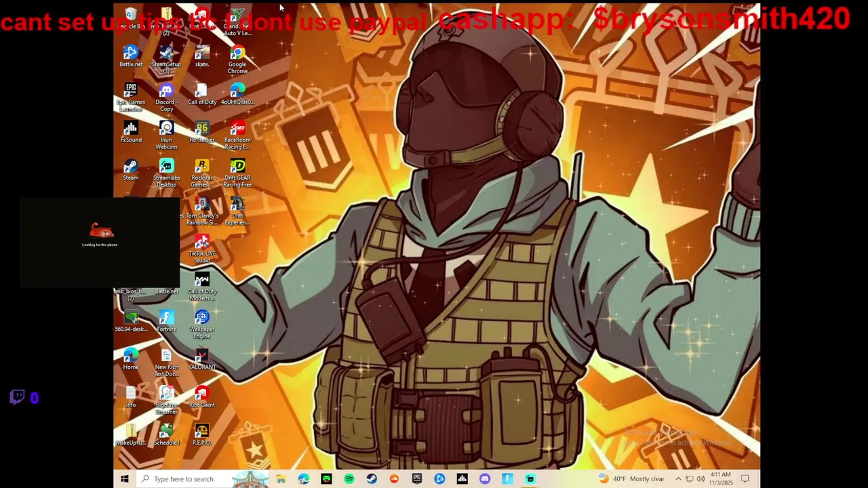Open FxSound from the taskbar
Viewport: 868px width, 488px height.
462,479
